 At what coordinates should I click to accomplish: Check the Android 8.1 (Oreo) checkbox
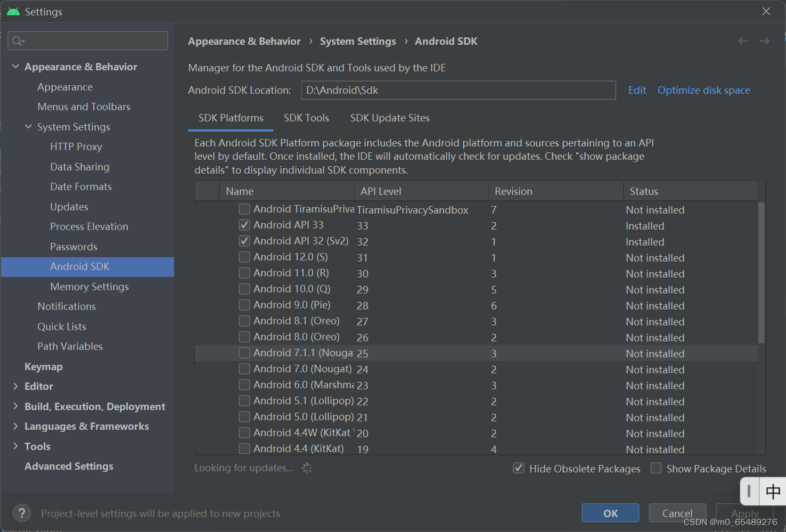click(244, 321)
